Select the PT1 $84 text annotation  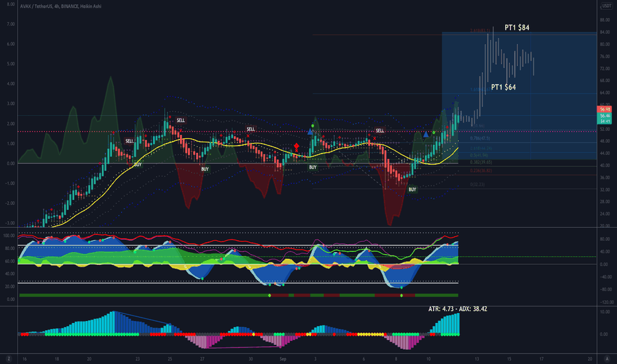(x=516, y=28)
